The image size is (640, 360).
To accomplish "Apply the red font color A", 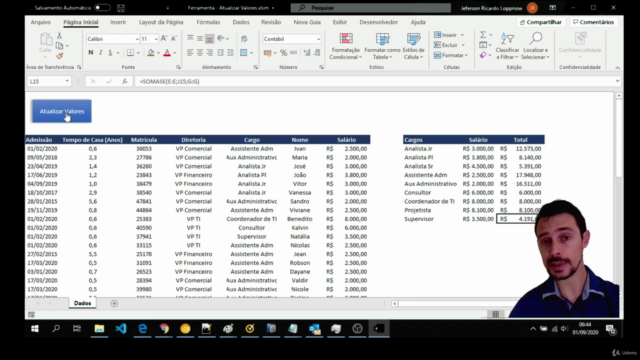I will [167, 53].
